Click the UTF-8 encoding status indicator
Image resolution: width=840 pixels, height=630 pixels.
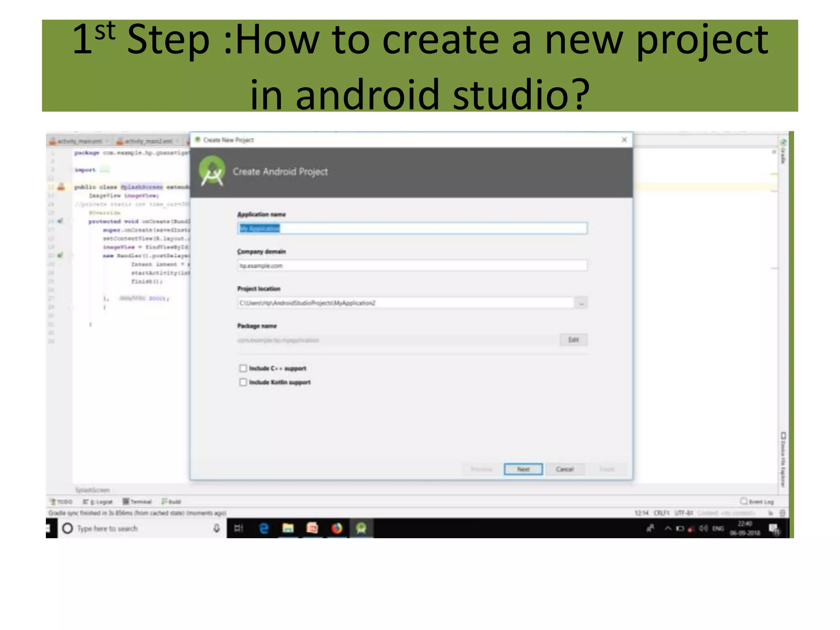pyautogui.click(x=684, y=513)
